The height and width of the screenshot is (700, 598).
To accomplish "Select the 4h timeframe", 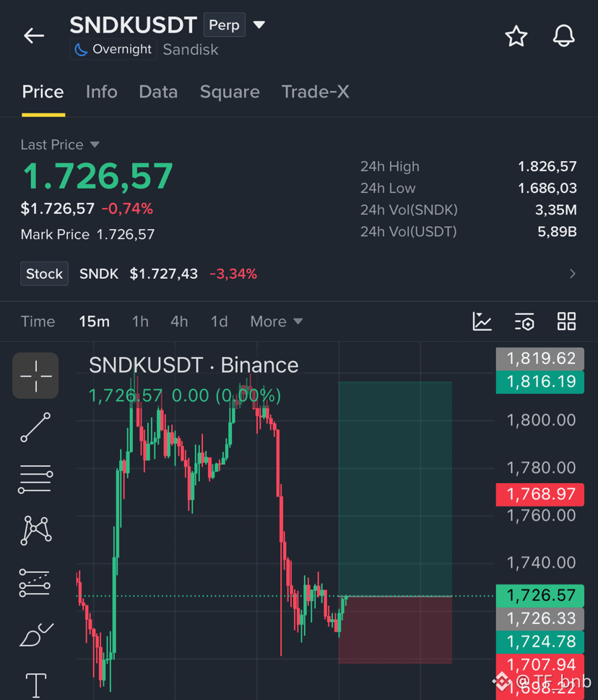I will click(179, 321).
